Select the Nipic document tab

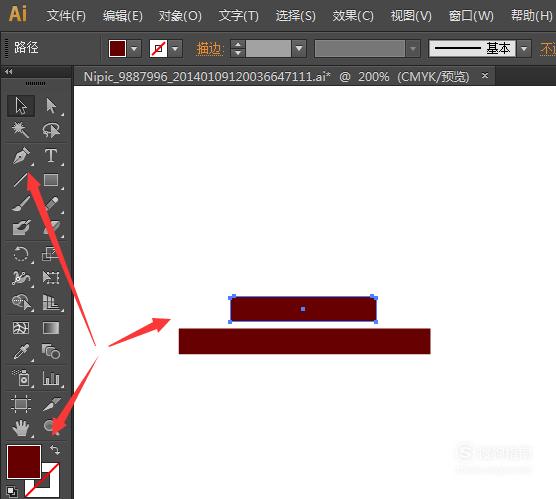click(x=277, y=77)
